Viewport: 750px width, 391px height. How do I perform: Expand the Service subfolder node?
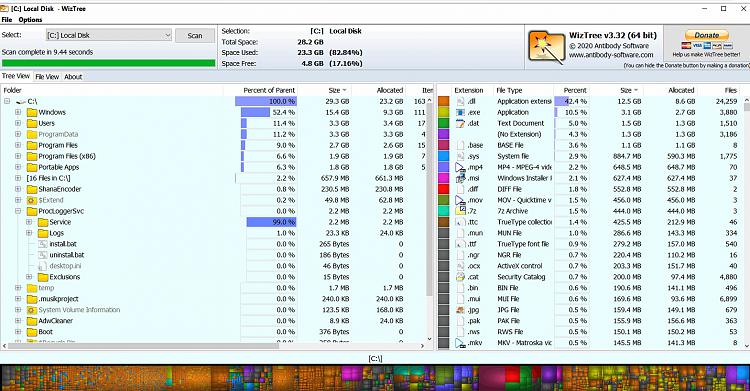click(29, 222)
